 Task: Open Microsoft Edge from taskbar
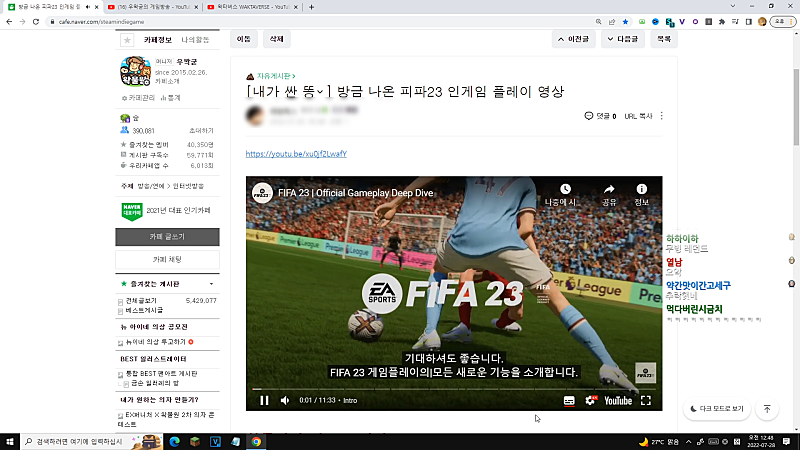(x=174, y=441)
